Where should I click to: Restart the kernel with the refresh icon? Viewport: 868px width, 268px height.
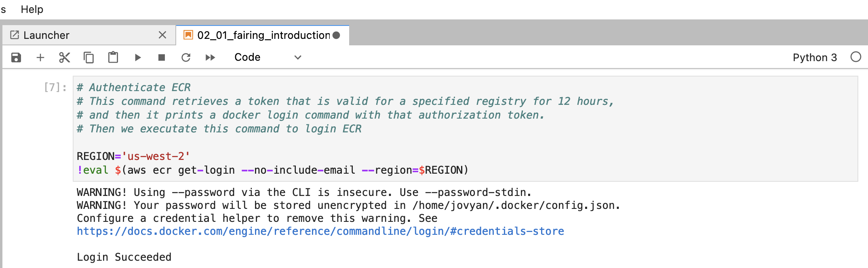pyautogui.click(x=186, y=57)
